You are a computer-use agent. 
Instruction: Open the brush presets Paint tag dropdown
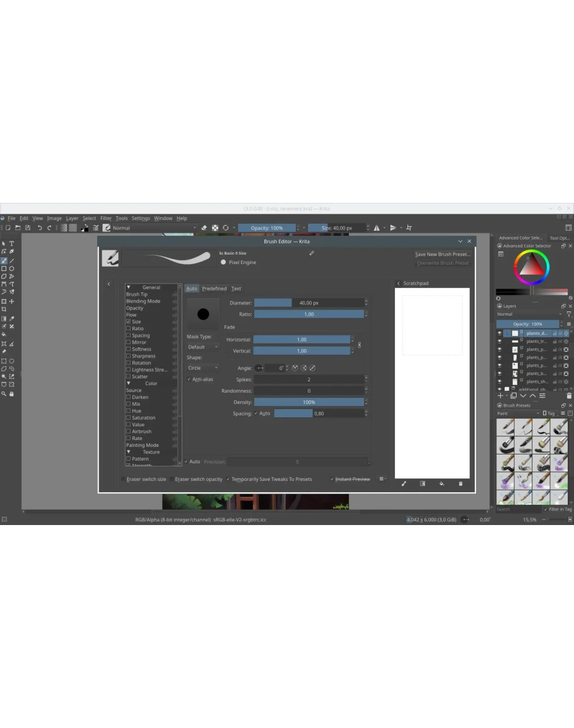point(517,413)
